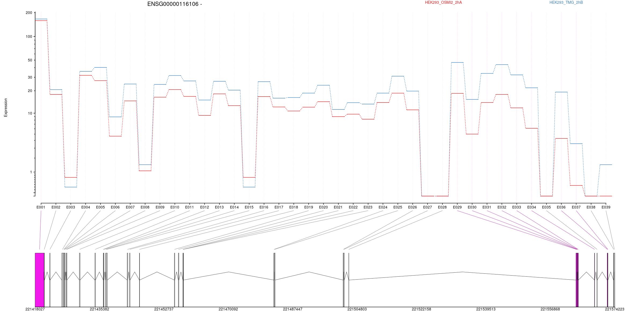Click y-axis tick value 20
The width and height of the screenshot is (644, 322).
[30, 91]
